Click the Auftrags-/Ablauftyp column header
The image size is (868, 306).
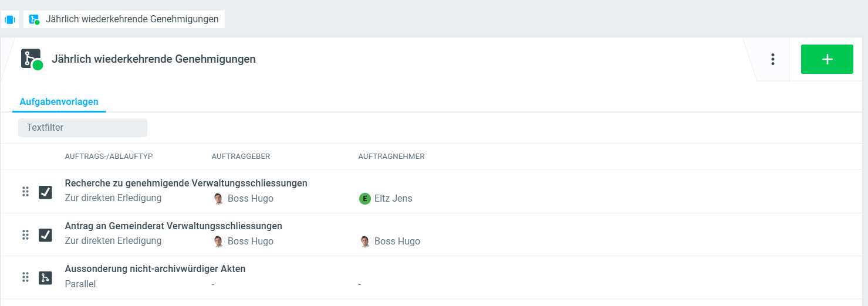[x=109, y=157]
